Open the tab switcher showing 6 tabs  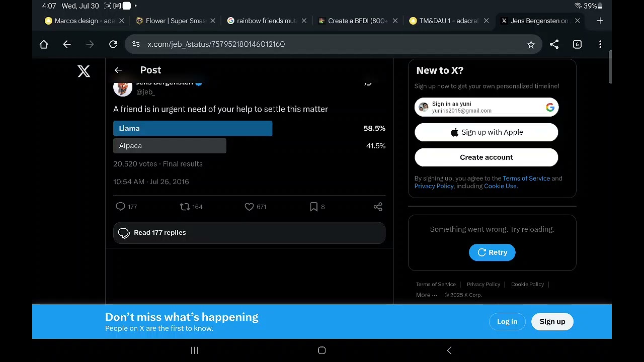coord(577,44)
